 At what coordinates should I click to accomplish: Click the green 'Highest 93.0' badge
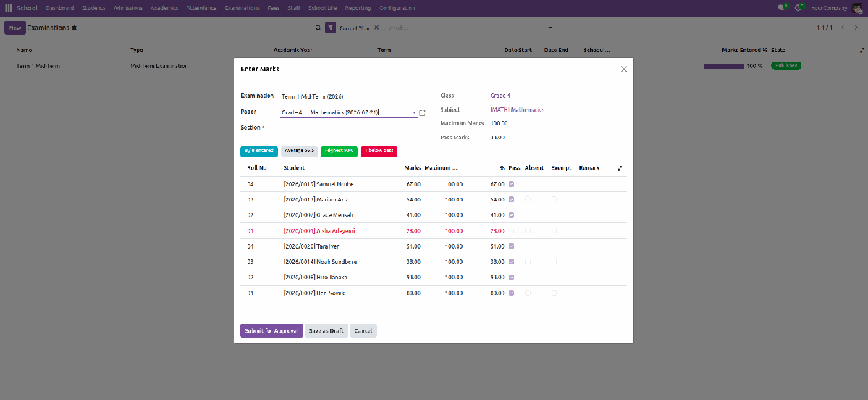(x=340, y=151)
